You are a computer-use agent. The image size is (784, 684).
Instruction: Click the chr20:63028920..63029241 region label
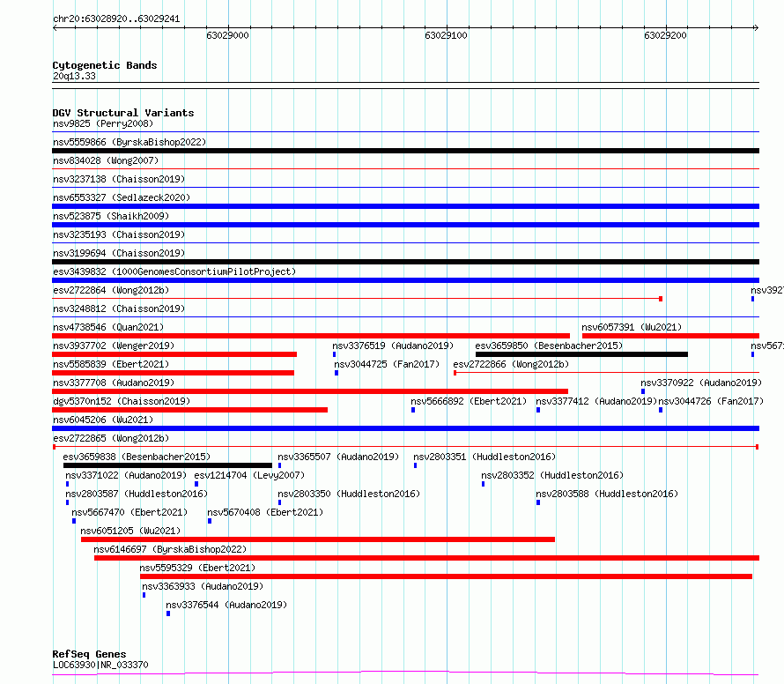[x=116, y=19]
